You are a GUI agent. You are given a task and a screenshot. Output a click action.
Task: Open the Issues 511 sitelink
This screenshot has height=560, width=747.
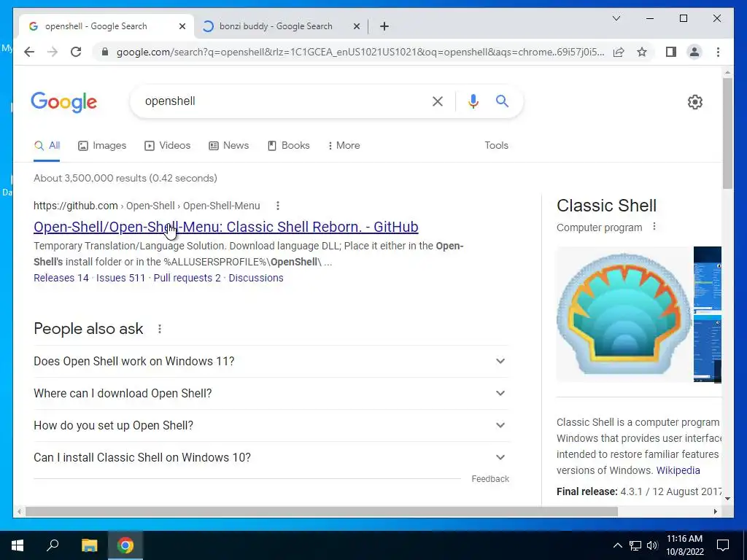(x=120, y=278)
